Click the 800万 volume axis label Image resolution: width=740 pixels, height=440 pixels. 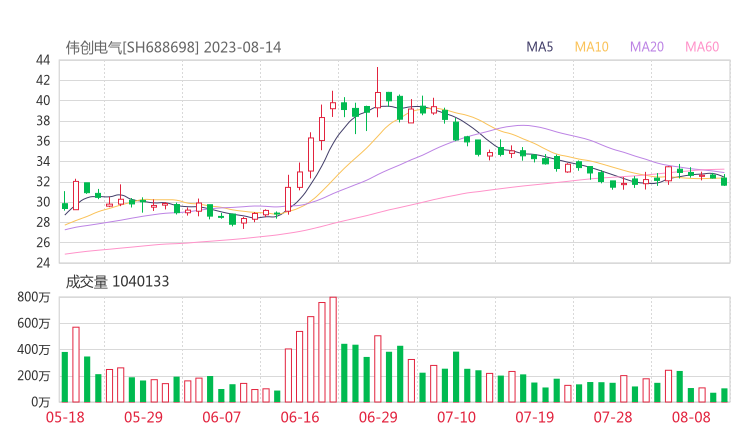[34, 297]
